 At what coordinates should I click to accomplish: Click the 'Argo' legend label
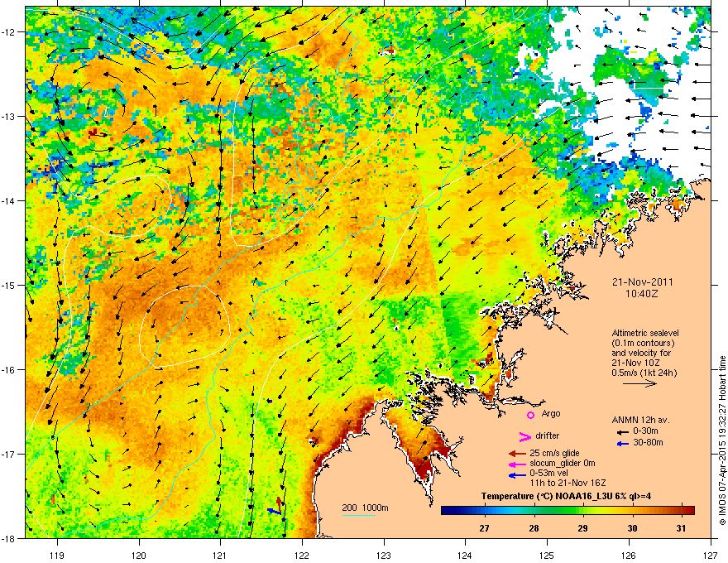551,413
